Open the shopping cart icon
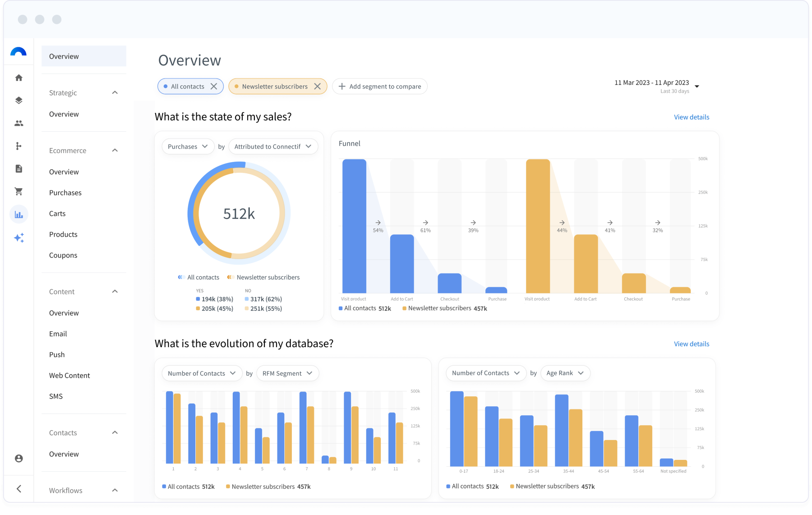This screenshot has height=515, width=812. pyautogui.click(x=18, y=191)
